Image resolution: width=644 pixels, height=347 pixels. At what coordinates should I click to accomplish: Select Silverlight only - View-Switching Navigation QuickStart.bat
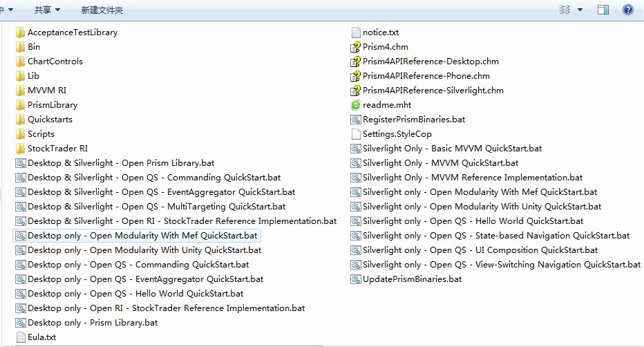click(495, 265)
